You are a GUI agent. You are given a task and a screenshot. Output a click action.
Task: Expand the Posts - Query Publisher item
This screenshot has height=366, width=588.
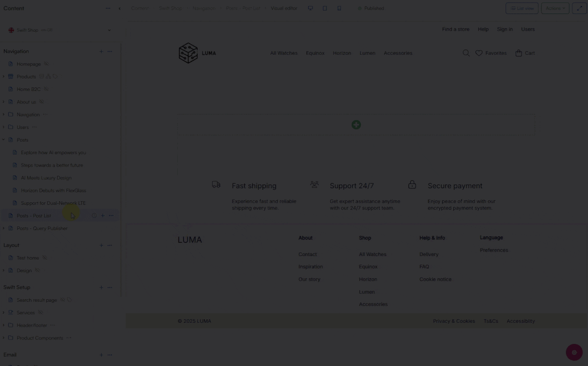[4, 228]
